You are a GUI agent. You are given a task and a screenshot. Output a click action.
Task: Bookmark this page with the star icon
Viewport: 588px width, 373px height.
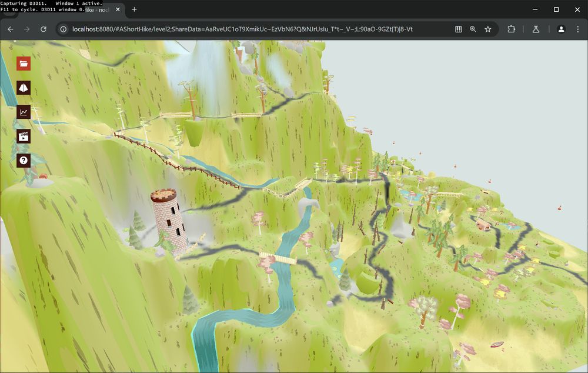[487, 29]
